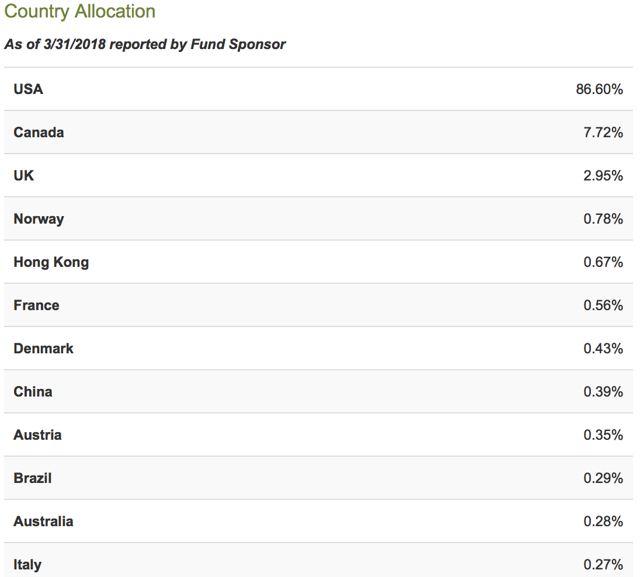Click the Hong Kong row label
The height and width of the screenshot is (577, 640).
(x=51, y=262)
